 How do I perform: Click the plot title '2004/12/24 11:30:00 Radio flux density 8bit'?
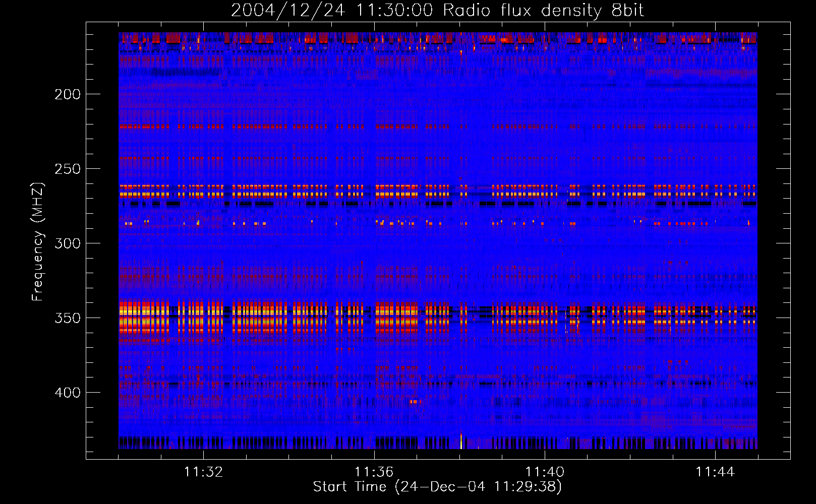pos(437,11)
